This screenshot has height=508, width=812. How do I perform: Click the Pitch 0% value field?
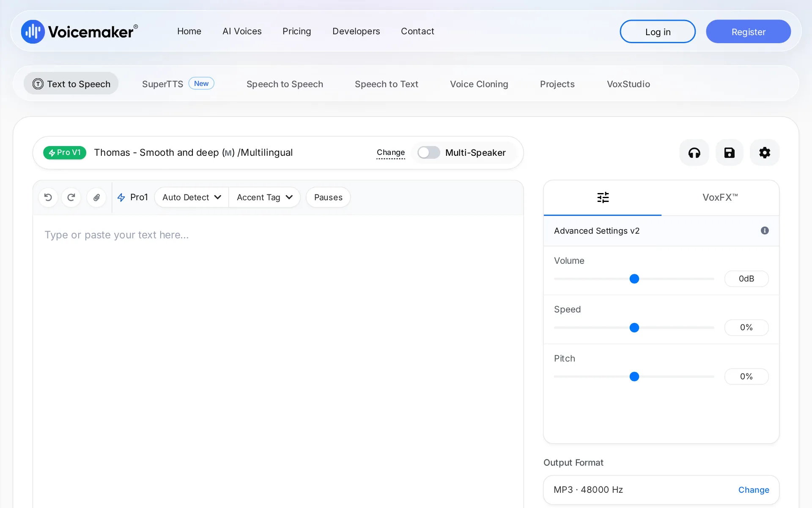tap(746, 376)
